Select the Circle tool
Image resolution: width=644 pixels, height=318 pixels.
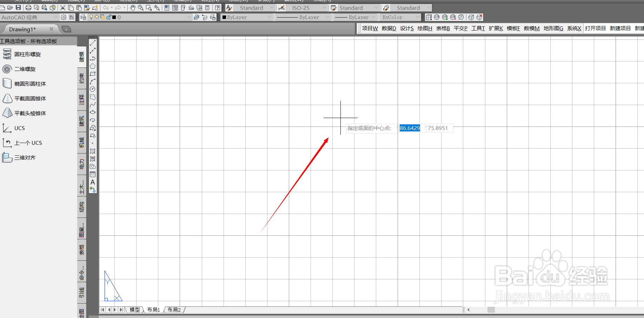pyautogui.click(x=93, y=89)
